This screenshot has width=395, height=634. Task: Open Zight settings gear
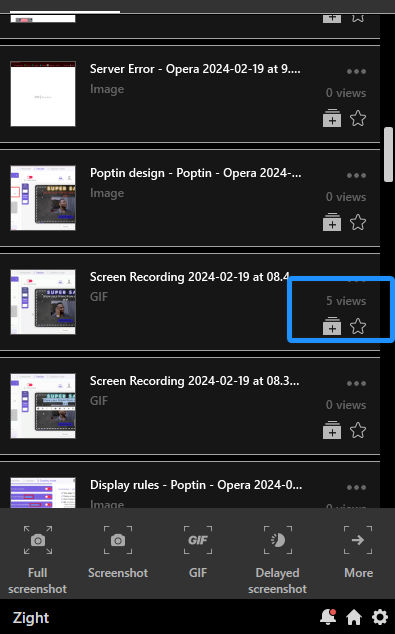point(380,617)
